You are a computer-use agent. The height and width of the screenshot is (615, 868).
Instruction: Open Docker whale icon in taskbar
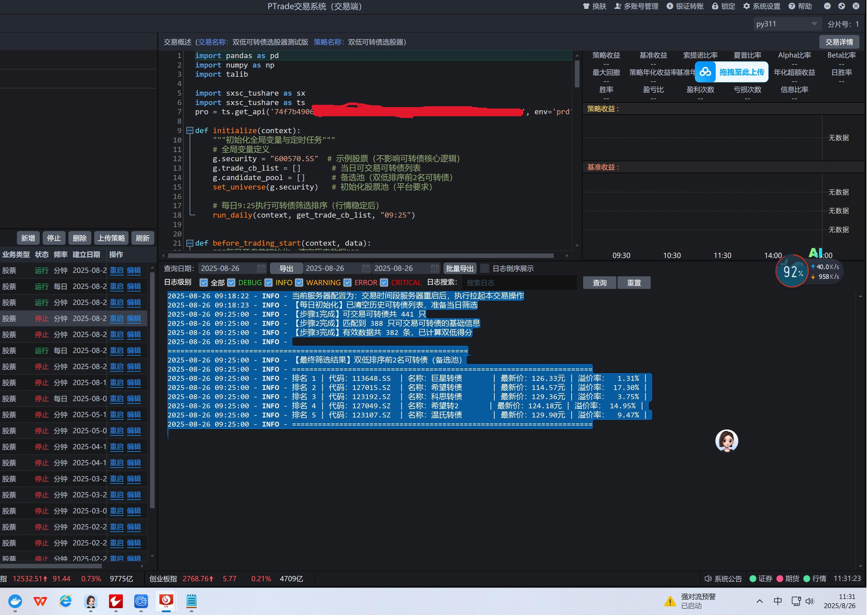click(x=15, y=601)
